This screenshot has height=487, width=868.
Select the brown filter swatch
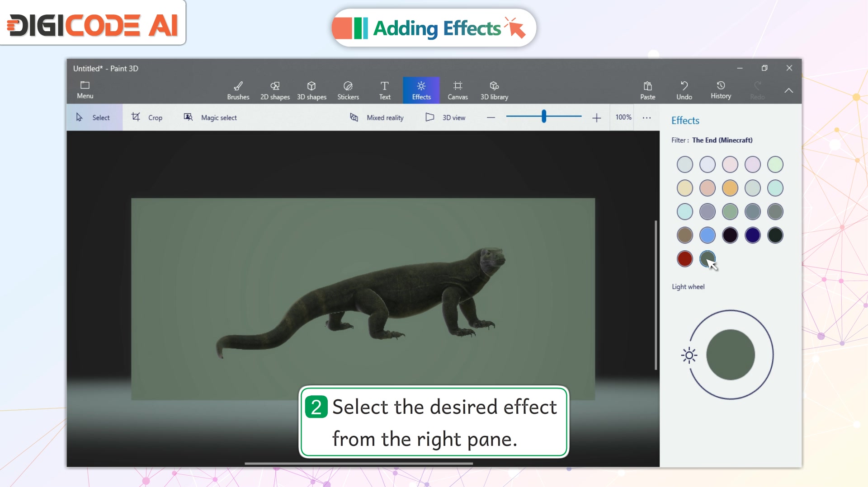685,235
